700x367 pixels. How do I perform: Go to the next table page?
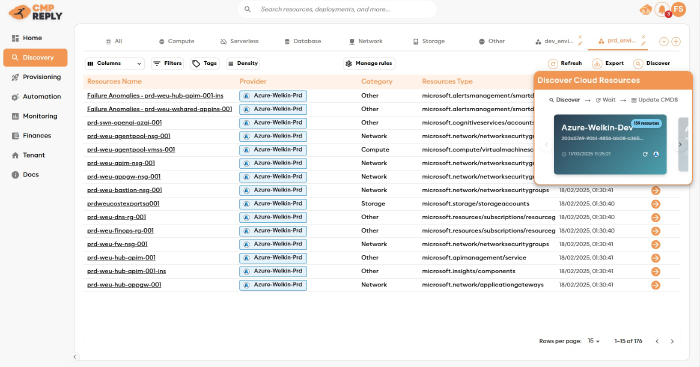[x=672, y=341]
